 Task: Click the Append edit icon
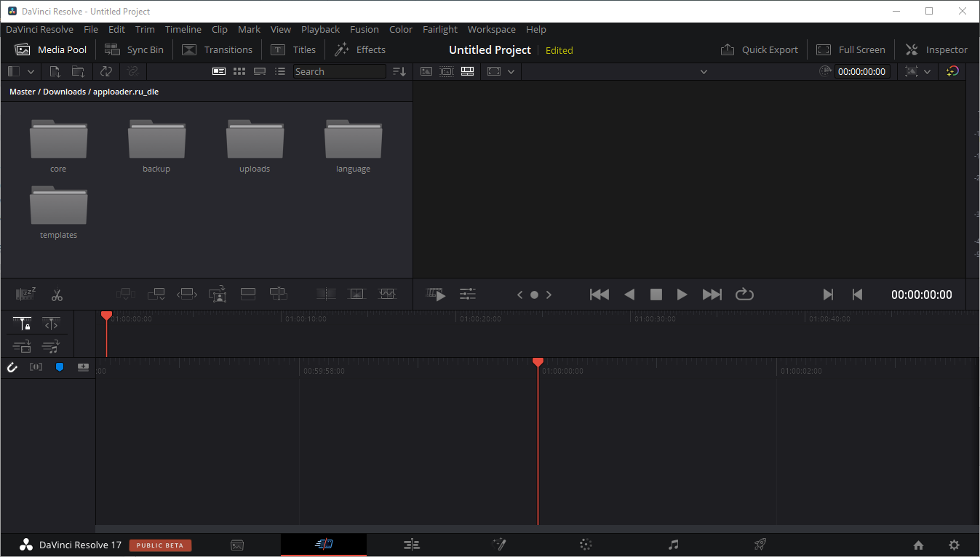click(156, 294)
